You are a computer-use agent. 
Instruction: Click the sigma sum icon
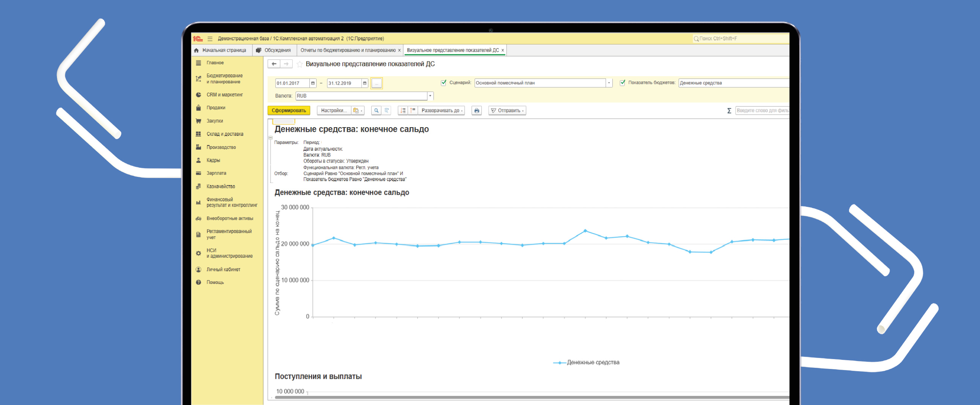[x=729, y=111]
